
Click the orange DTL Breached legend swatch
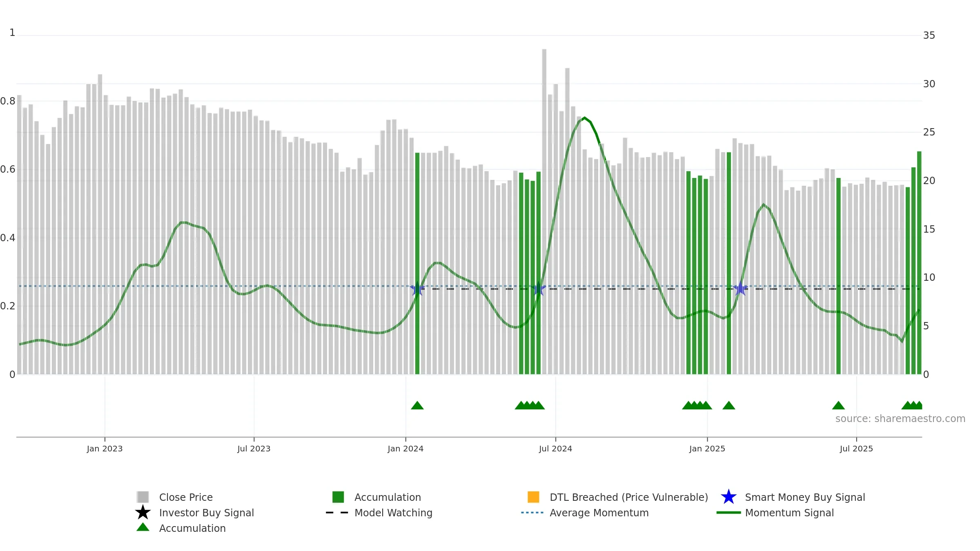(x=533, y=497)
